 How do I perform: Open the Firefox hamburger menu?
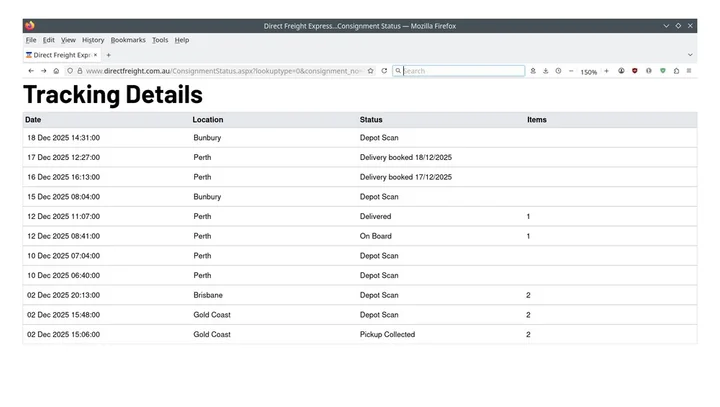[689, 71]
